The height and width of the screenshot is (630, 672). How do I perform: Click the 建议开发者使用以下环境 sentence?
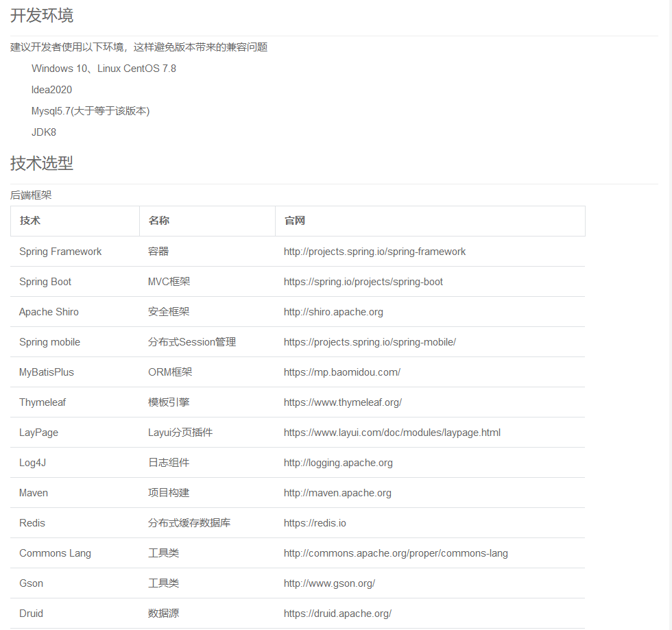(139, 47)
